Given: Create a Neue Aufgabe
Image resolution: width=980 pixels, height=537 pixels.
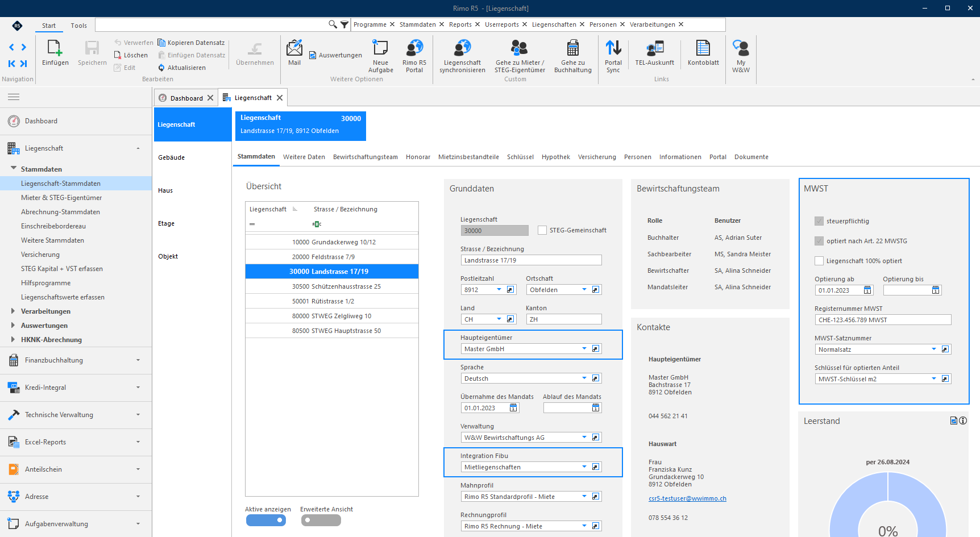Looking at the screenshot, I should tap(380, 56).
